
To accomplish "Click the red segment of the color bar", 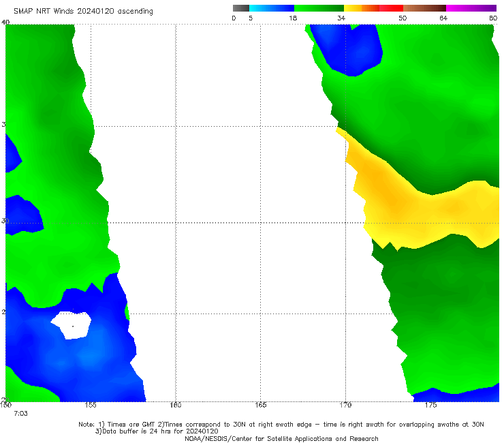I will 391,8.
